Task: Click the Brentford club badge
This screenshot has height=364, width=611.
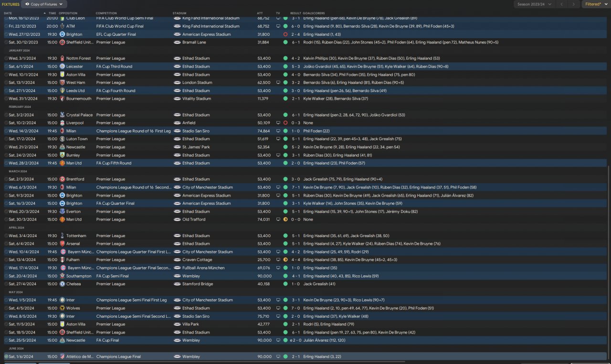Action: [62, 179]
